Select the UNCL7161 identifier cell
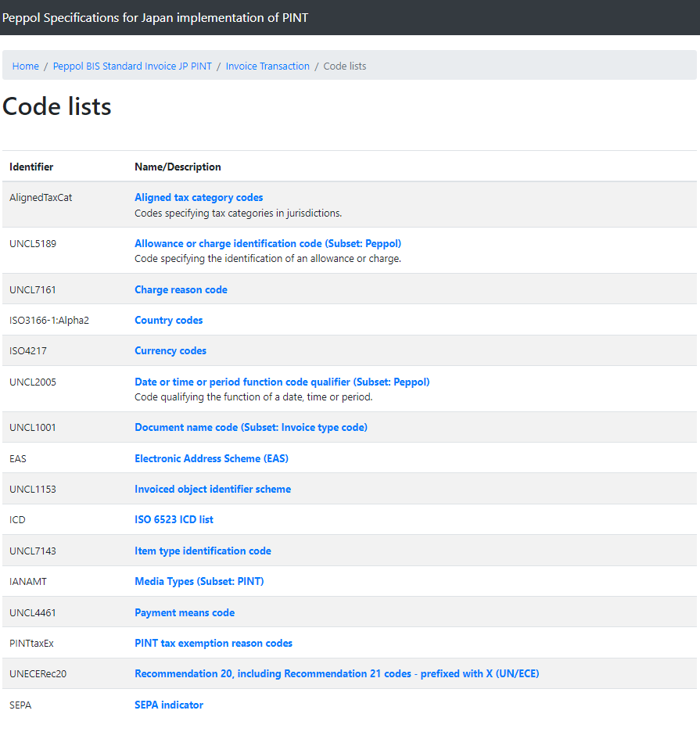 tap(33, 290)
